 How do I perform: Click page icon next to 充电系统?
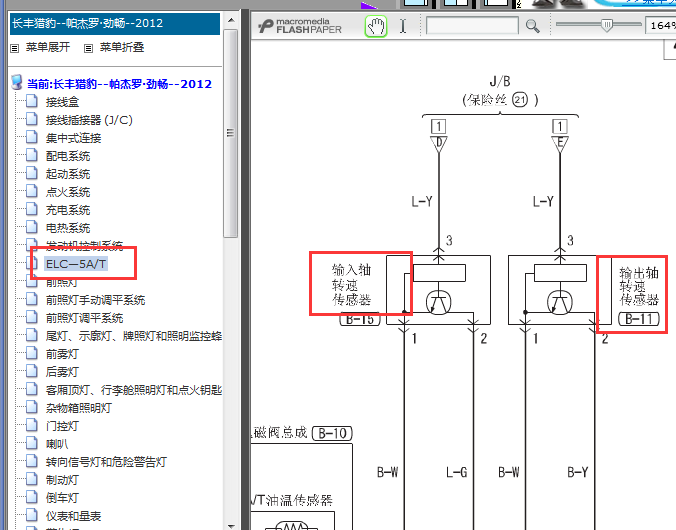[31, 209]
